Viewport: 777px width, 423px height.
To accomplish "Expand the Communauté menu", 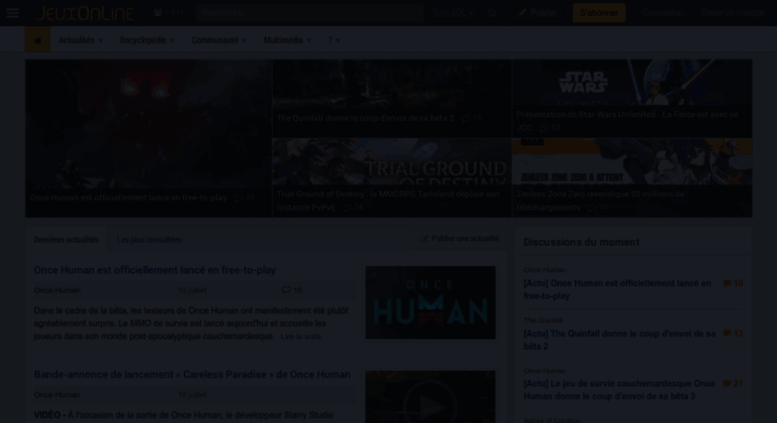I will [x=219, y=40].
